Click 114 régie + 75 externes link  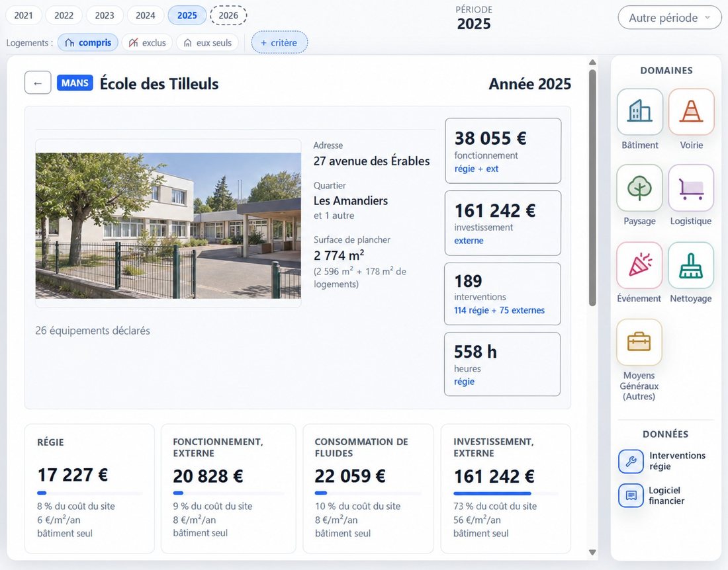pyautogui.click(x=499, y=310)
